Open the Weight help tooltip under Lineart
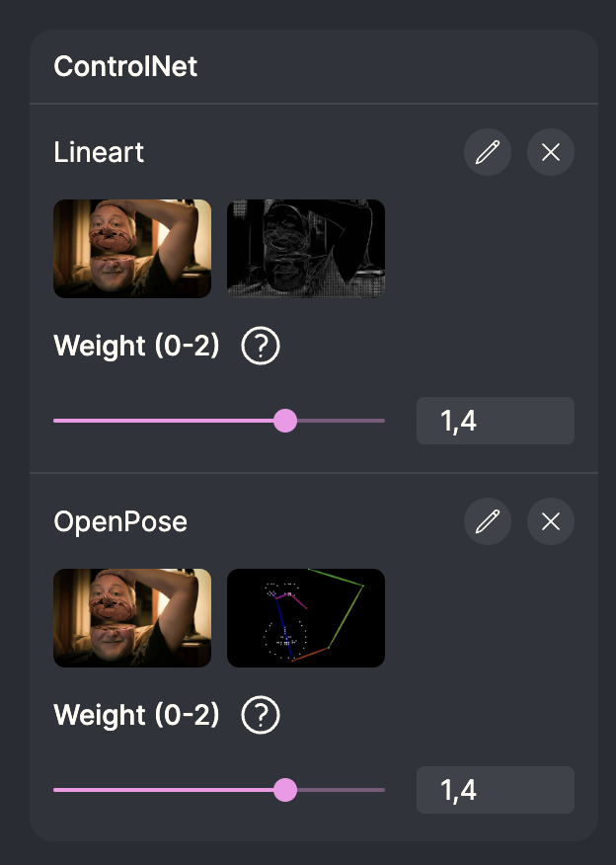 click(260, 347)
